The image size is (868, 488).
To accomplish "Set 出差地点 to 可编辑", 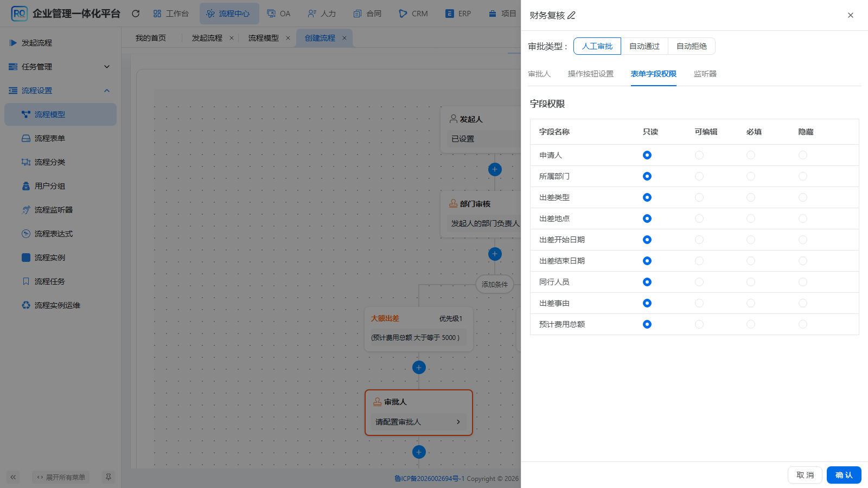I will (x=699, y=219).
